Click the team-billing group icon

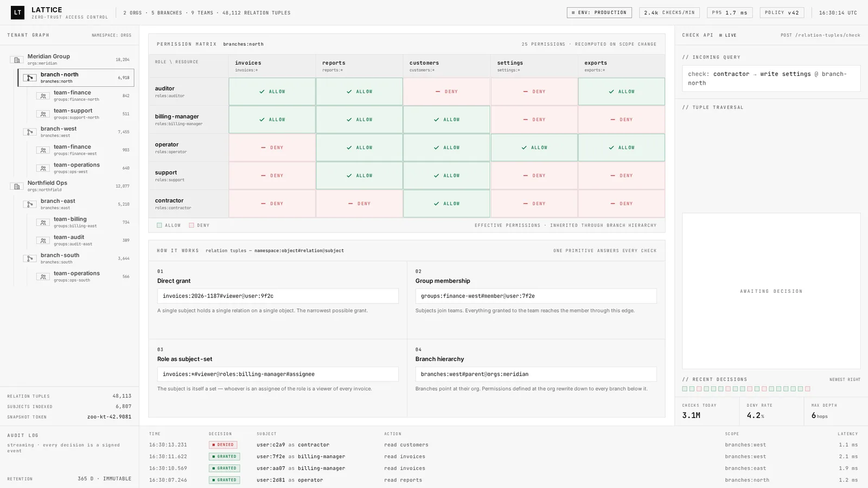43,222
